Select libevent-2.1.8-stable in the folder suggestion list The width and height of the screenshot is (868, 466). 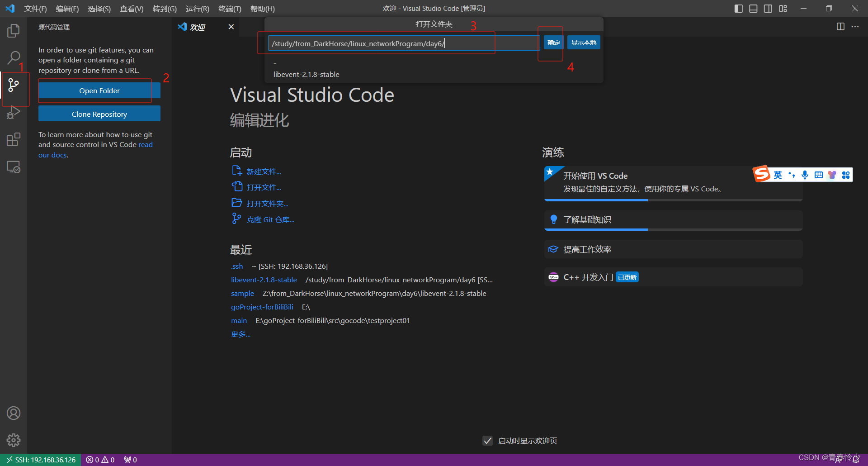coord(306,74)
